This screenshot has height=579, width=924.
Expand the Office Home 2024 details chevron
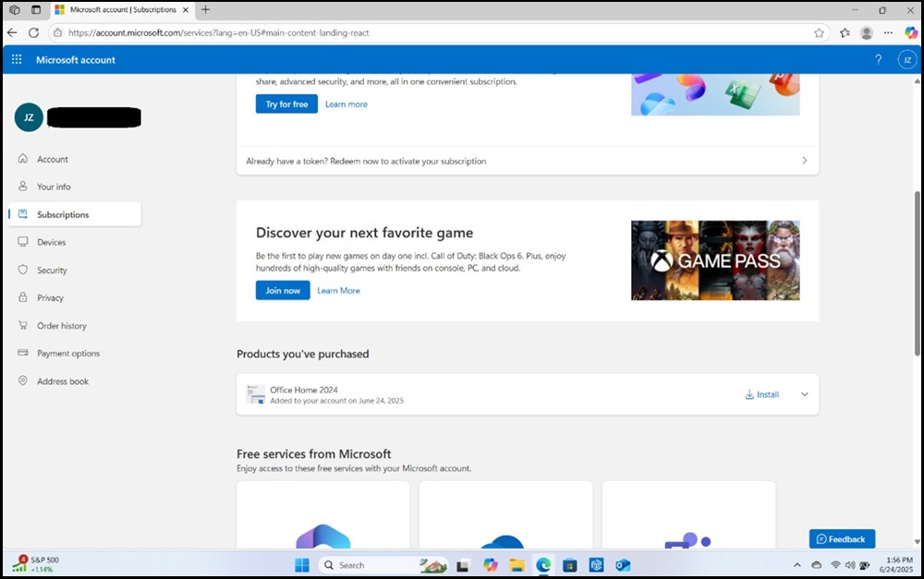tap(804, 394)
